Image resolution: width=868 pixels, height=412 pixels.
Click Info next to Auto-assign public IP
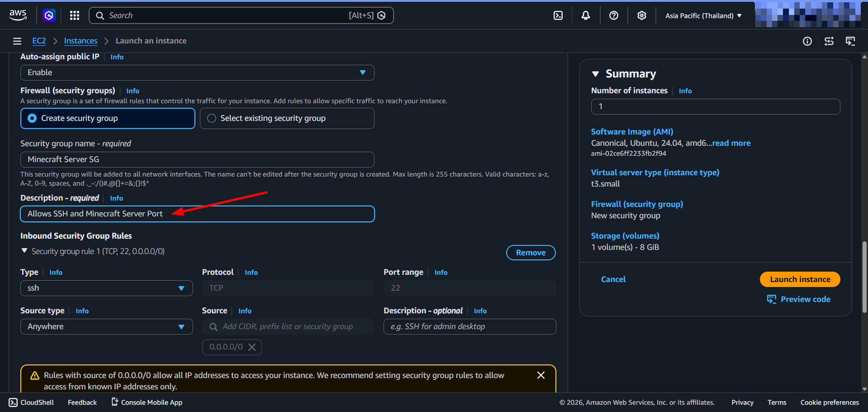coord(117,57)
